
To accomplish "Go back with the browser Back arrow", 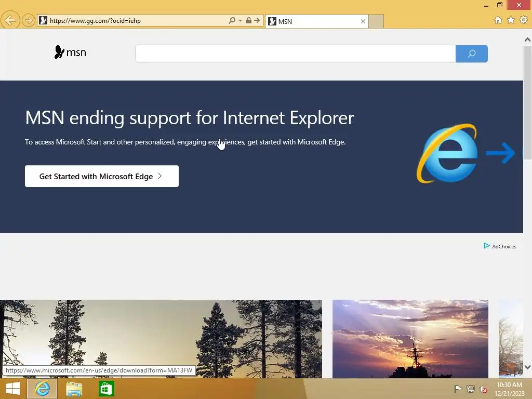I will (10, 21).
